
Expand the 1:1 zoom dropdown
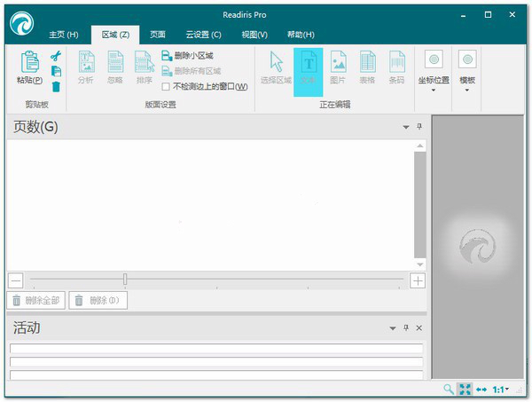[x=501, y=390]
